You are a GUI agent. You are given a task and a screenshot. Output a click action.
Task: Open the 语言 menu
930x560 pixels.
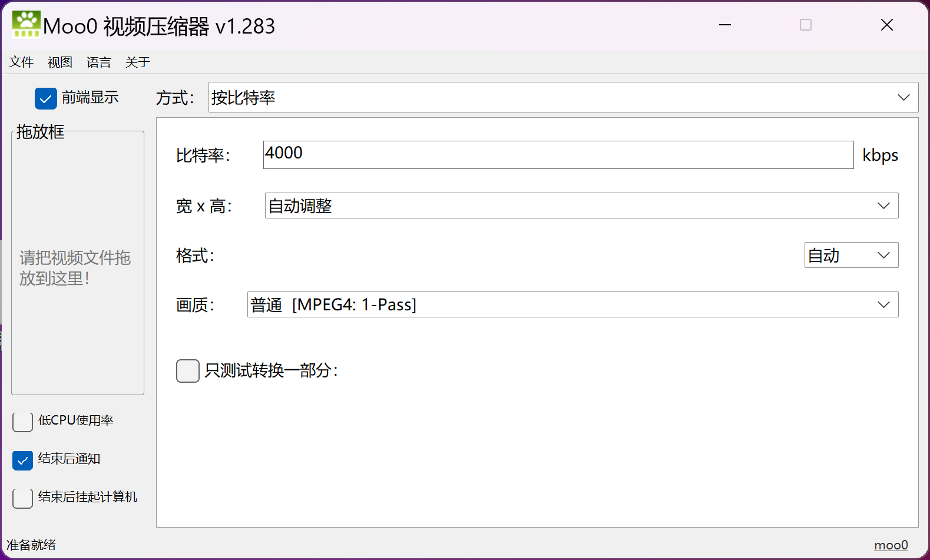(99, 62)
